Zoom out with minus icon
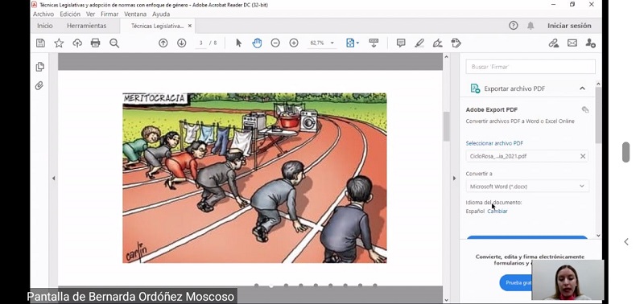The width and height of the screenshot is (644, 304). tap(275, 43)
